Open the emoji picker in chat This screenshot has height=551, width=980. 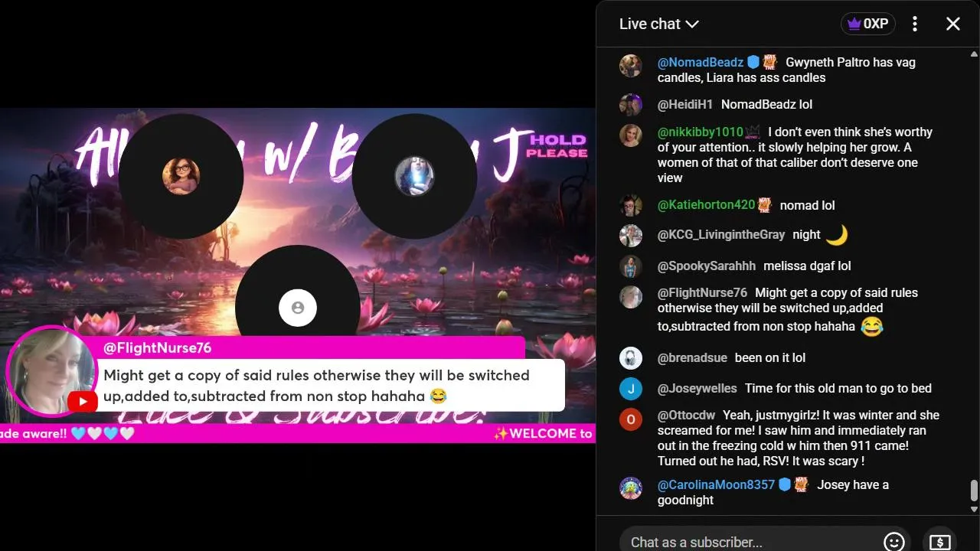[893, 542]
